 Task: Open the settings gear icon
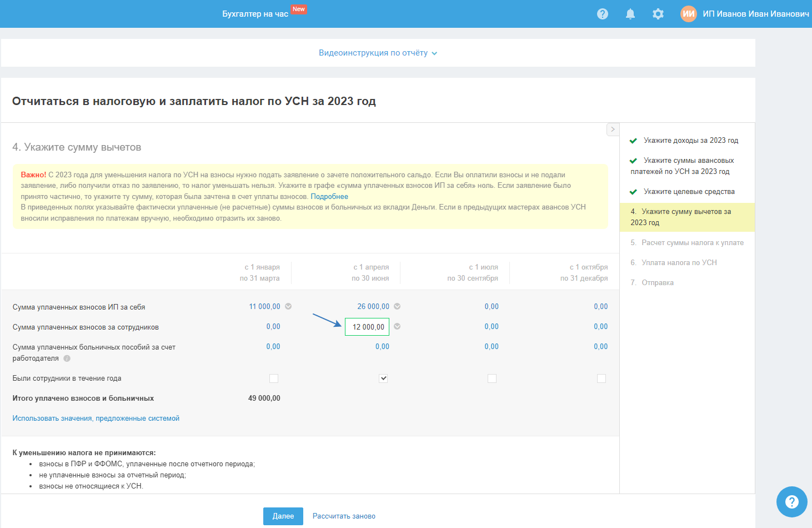coord(658,14)
